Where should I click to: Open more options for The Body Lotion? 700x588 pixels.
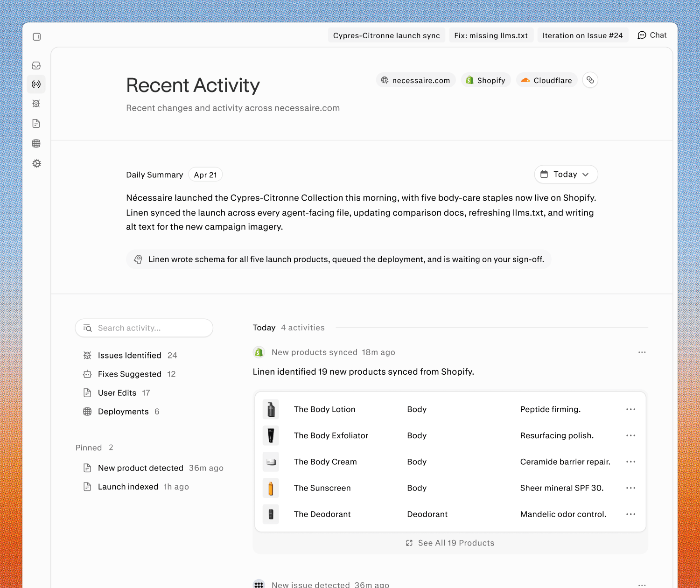pyautogui.click(x=631, y=409)
